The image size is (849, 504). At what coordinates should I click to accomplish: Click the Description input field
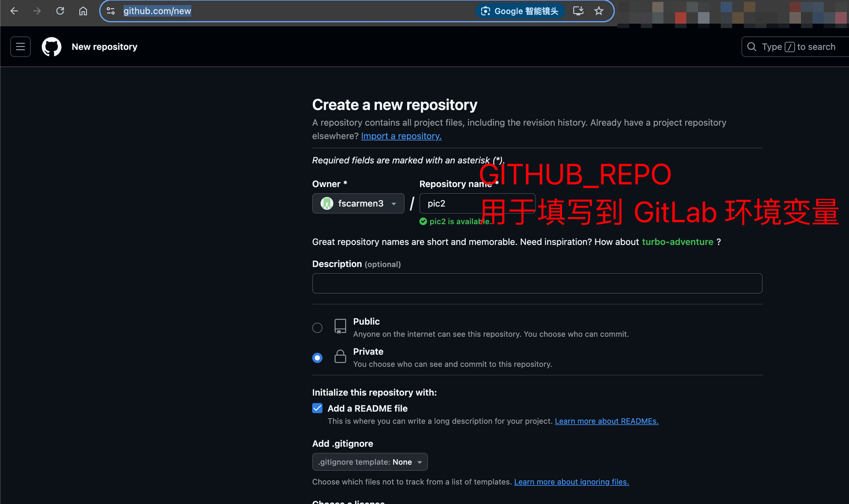(537, 283)
